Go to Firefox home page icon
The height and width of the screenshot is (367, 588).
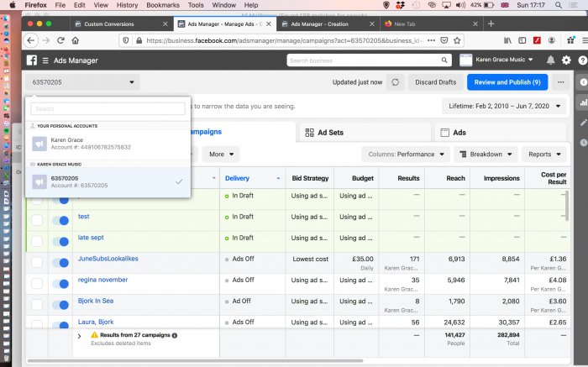click(x=76, y=40)
